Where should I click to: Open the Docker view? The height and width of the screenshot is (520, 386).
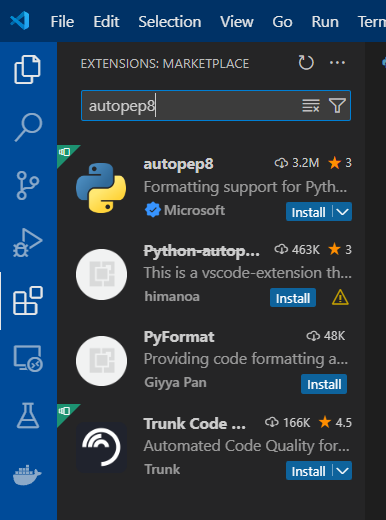coord(27,475)
